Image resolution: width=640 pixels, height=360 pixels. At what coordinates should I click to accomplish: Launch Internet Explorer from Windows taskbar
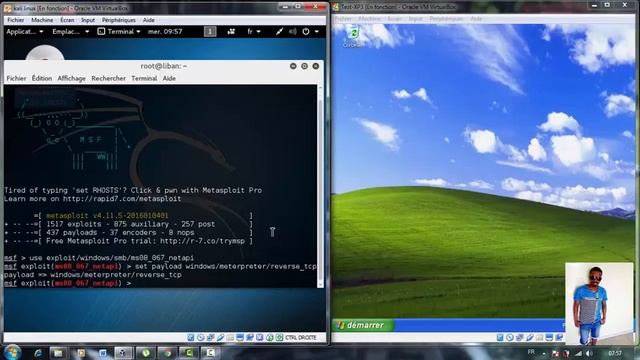point(38,353)
